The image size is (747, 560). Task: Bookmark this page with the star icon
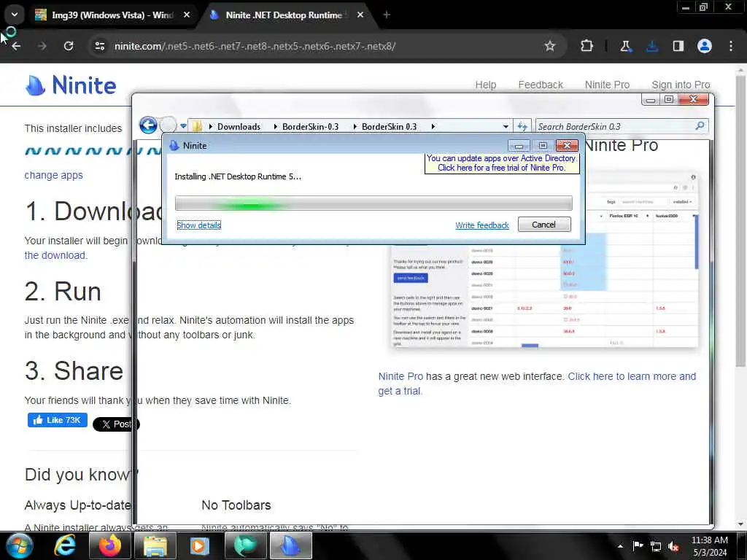[x=550, y=46]
